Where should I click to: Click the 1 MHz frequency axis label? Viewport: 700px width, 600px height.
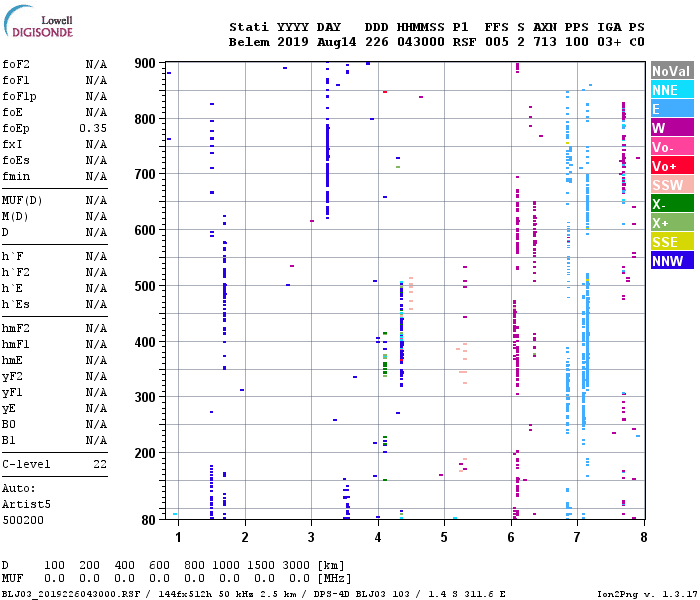tap(178, 537)
